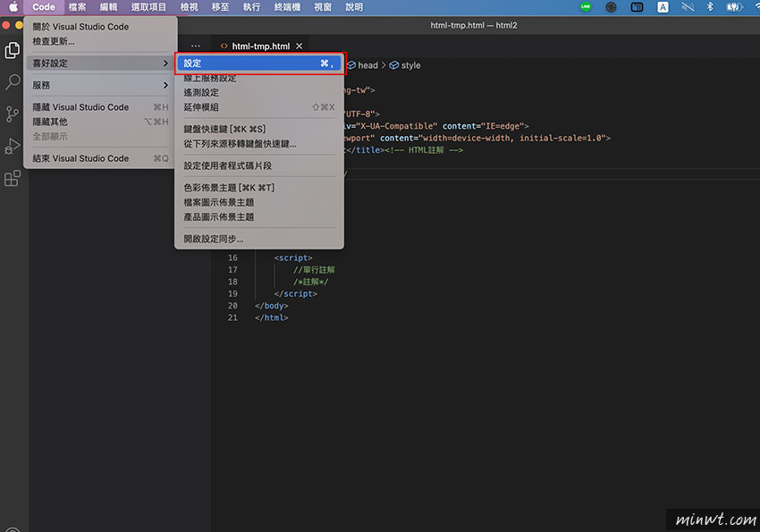Screen dimensions: 760x532
Task: Choose 檢查更新... in the Code menu
Action: click(100, 41)
